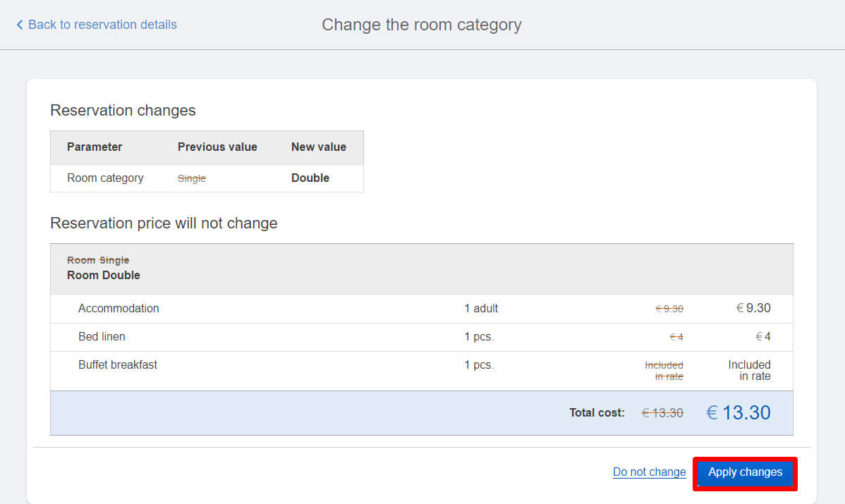The image size is (845, 504).
Task: Click the 'Total cost:' label
Action: [x=597, y=413]
